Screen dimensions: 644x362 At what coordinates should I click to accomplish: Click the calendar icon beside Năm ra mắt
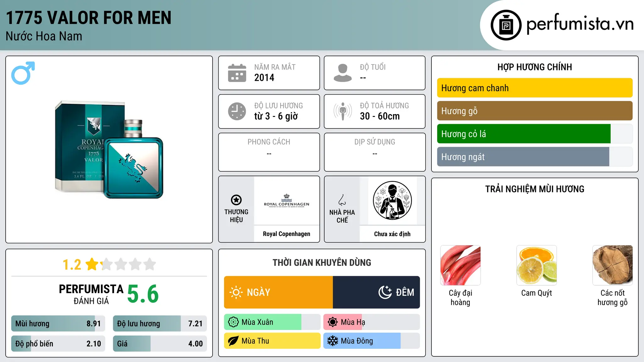pos(237,73)
